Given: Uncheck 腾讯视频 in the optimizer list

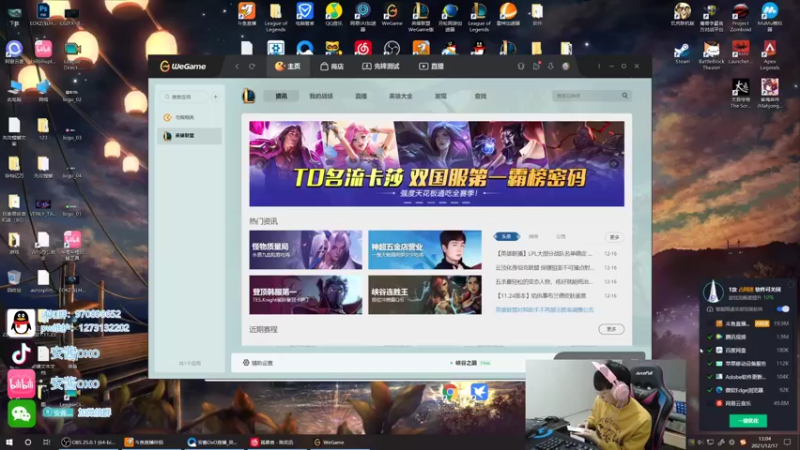Looking at the screenshot, I should click(710, 337).
